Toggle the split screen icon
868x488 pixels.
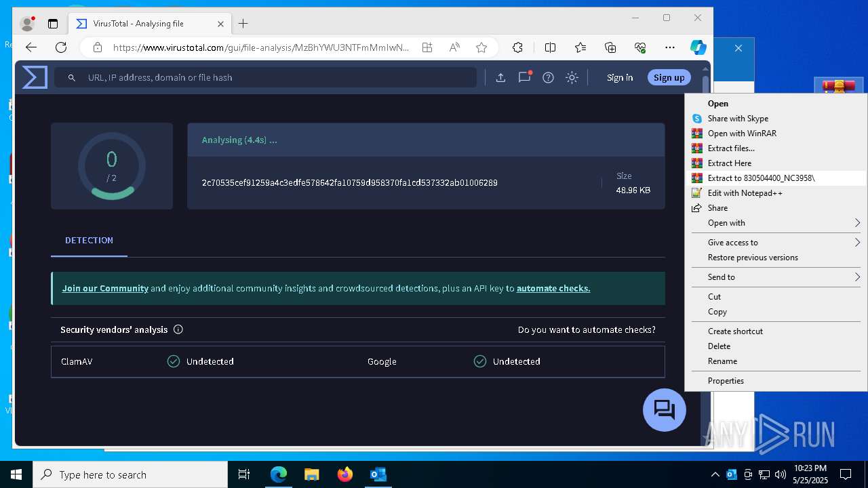[550, 47]
